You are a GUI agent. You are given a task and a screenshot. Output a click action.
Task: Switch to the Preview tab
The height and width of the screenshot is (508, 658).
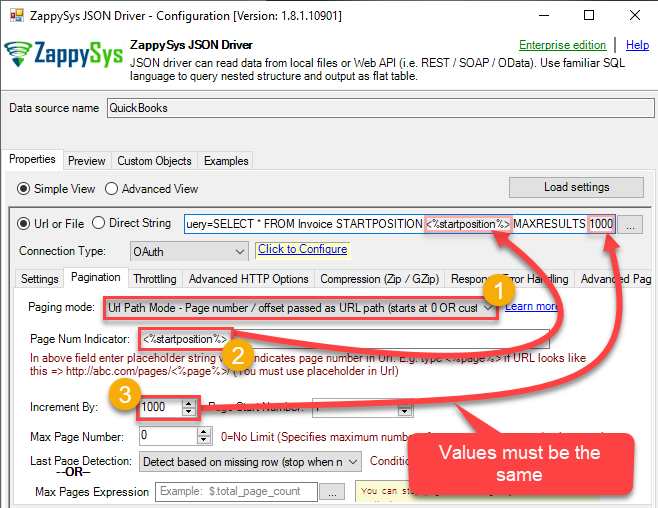pos(86,161)
